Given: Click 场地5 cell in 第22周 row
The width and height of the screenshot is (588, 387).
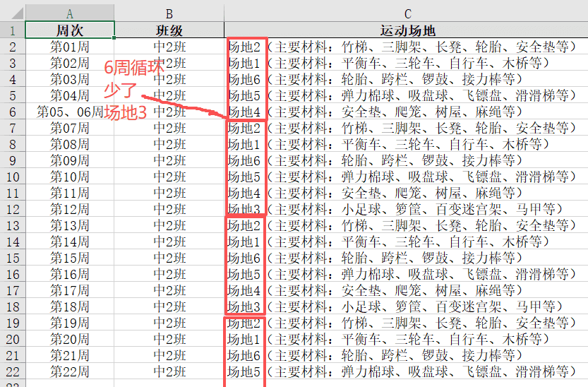Looking at the screenshot, I should click(406, 371).
